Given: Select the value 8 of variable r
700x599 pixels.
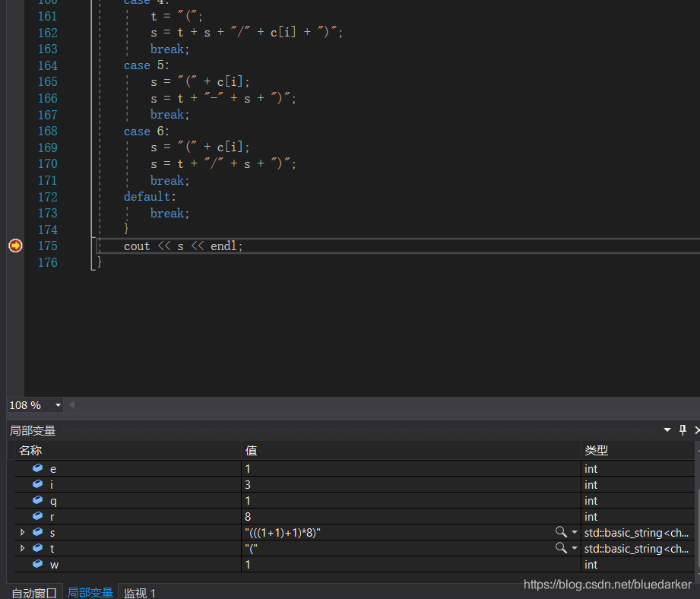Looking at the screenshot, I should coord(248,517).
